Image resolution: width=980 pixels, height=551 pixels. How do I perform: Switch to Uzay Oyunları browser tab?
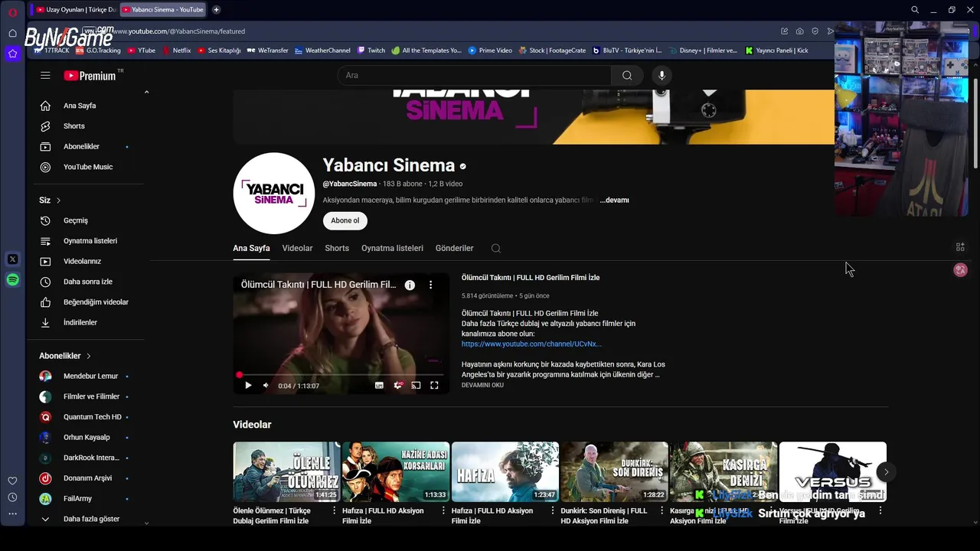pos(75,10)
